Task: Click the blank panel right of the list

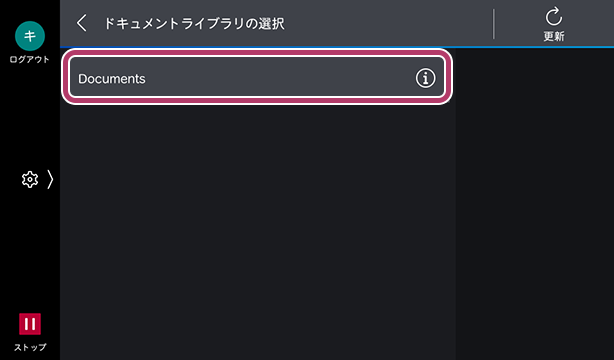Action: pos(535,204)
